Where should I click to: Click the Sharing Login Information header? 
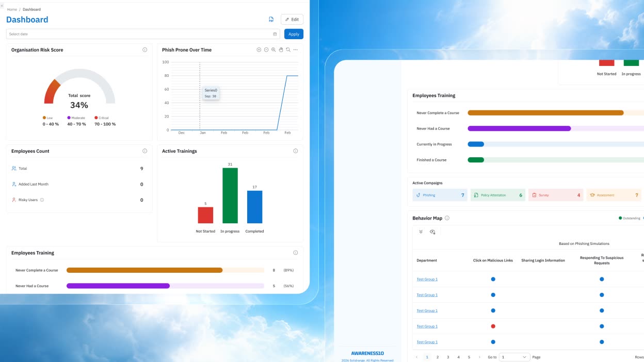click(543, 260)
